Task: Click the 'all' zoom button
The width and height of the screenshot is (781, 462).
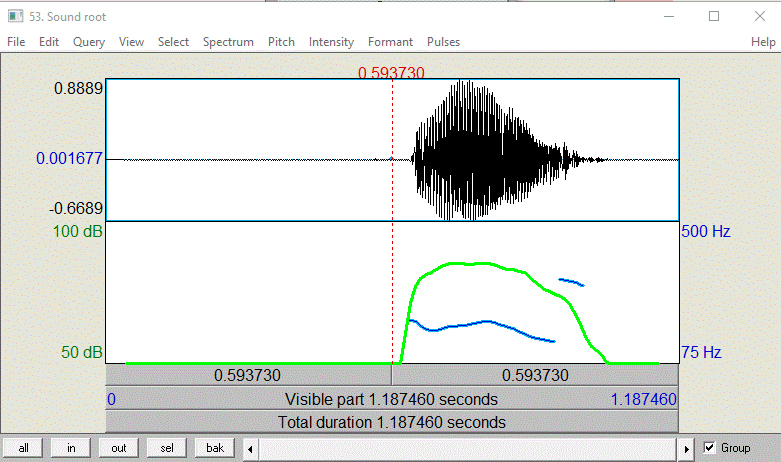Action: pos(23,448)
